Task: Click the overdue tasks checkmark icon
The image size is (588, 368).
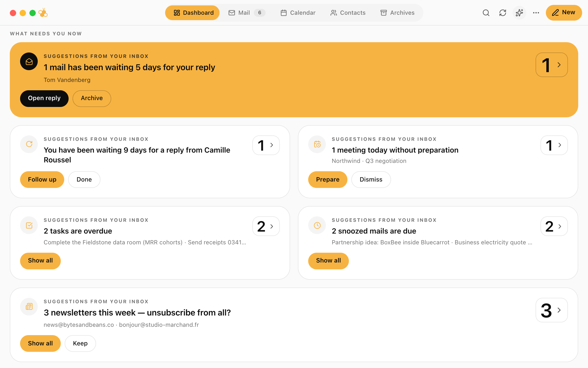Action: coord(29,225)
